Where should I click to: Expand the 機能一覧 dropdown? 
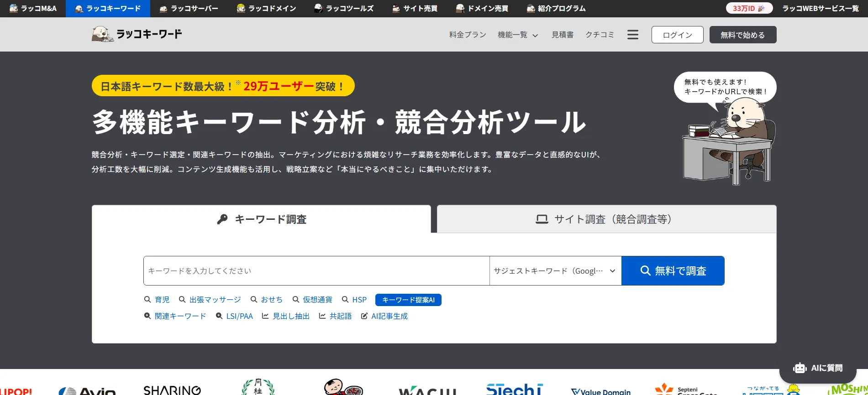(x=518, y=35)
